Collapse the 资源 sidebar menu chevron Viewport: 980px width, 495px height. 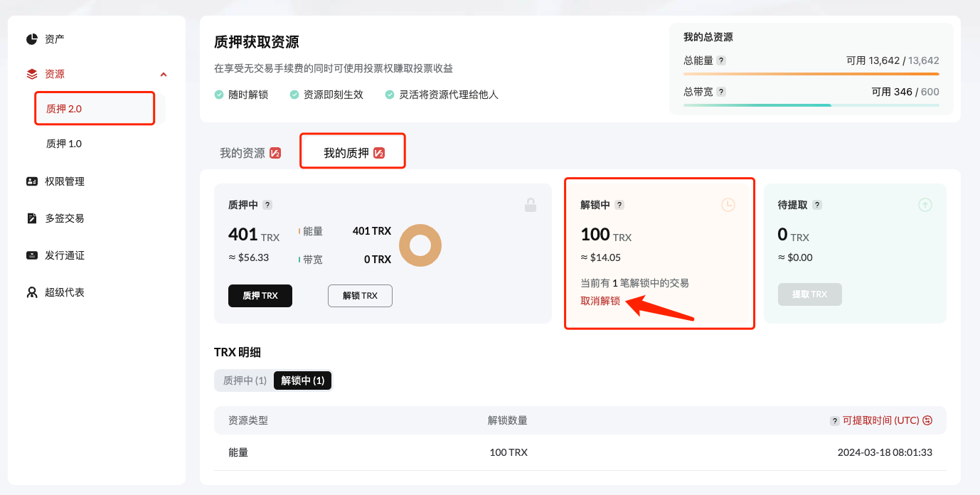tap(164, 74)
